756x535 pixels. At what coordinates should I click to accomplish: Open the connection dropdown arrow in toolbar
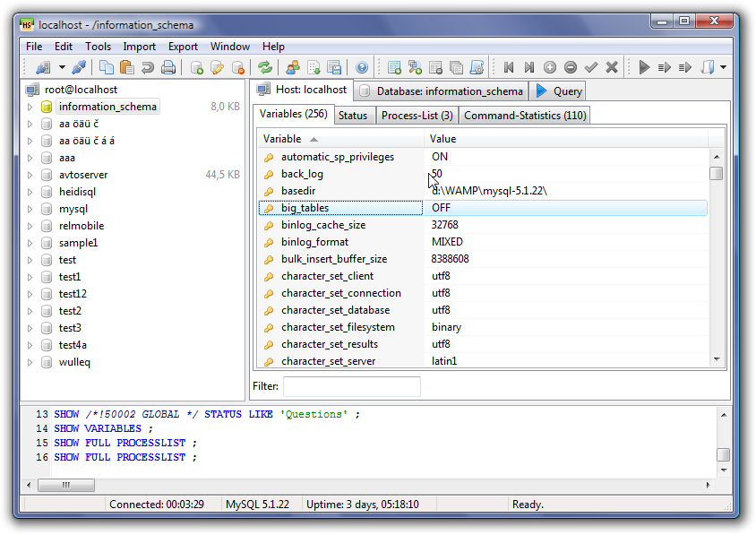pos(62,67)
